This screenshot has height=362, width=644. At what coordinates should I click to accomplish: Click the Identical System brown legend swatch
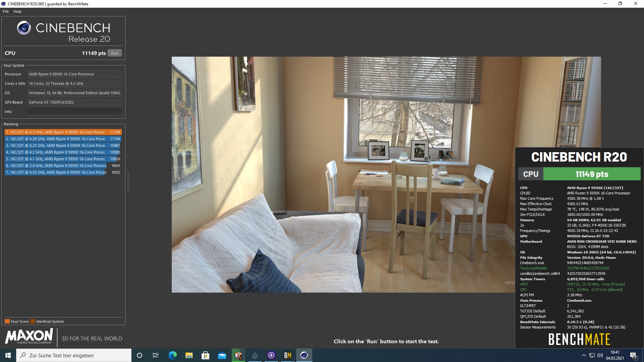33,321
